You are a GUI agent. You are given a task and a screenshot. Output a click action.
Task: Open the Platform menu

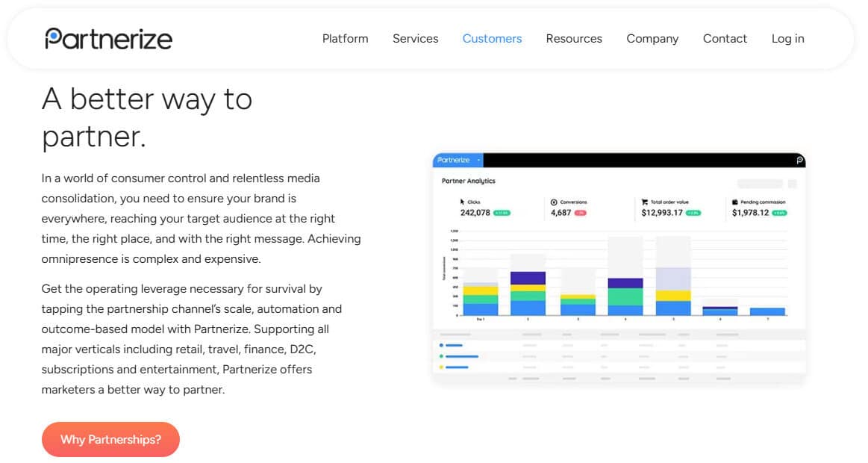345,39
